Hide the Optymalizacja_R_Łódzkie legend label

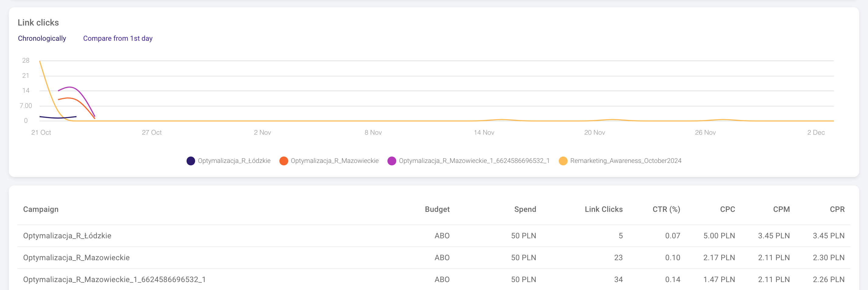(x=234, y=161)
